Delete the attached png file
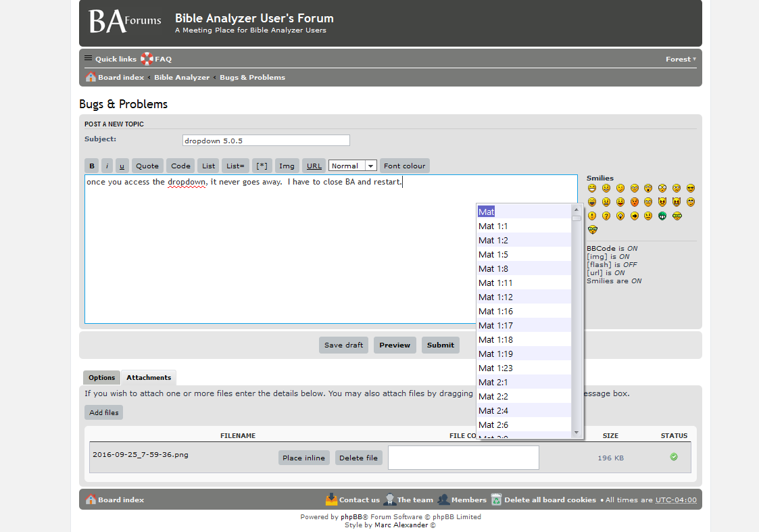Image resolution: width=759 pixels, height=532 pixels. point(358,458)
